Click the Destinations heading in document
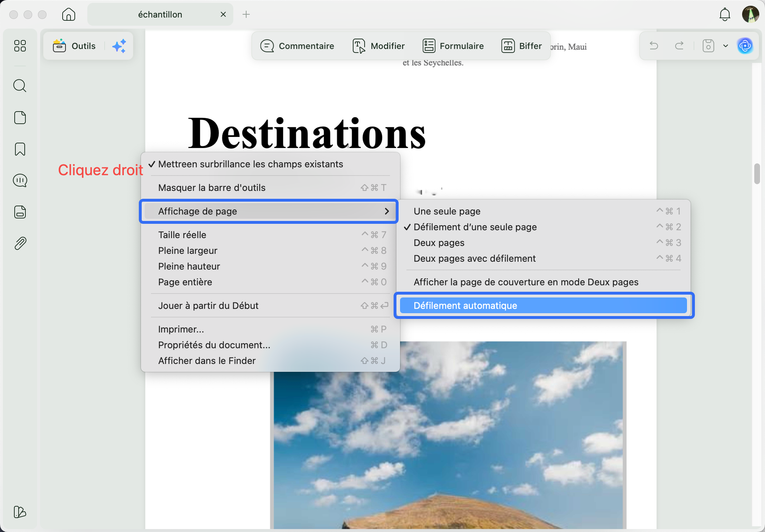 pyautogui.click(x=307, y=133)
